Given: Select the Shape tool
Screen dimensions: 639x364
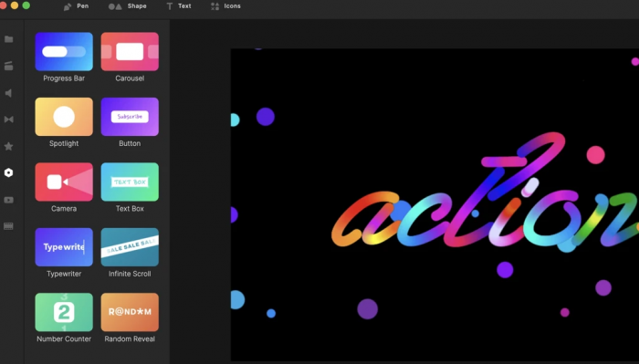Looking at the screenshot, I should click(127, 6).
